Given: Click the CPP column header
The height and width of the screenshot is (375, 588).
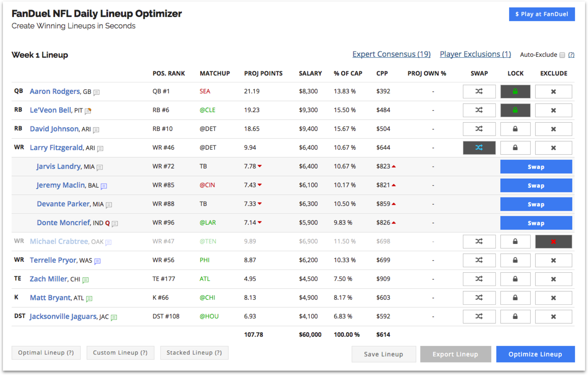Looking at the screenshot, I should pos(382,74).
